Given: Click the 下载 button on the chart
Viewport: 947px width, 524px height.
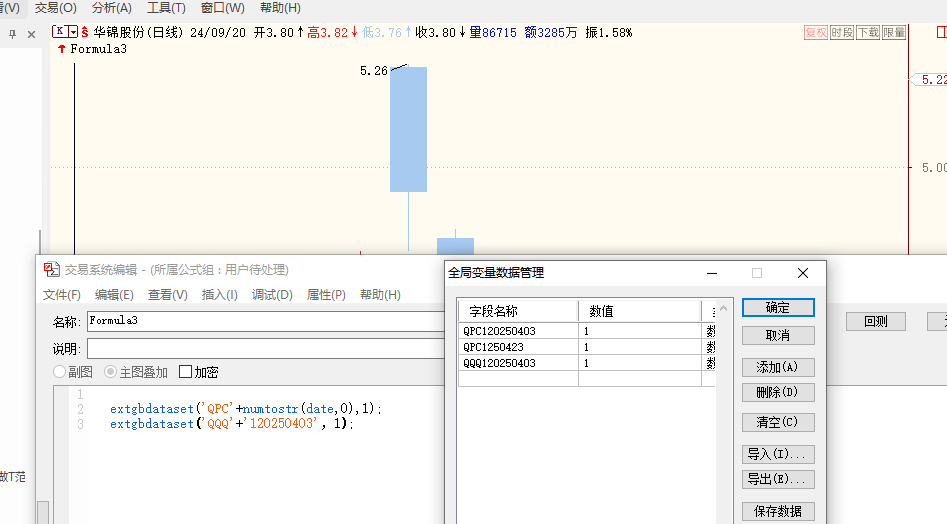Looking at the screenshot, I should pos(868,33).
